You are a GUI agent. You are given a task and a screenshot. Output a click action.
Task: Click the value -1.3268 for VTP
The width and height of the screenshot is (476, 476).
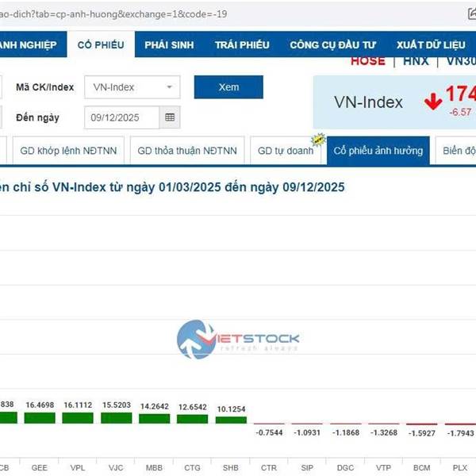click(x=384, y=432)
